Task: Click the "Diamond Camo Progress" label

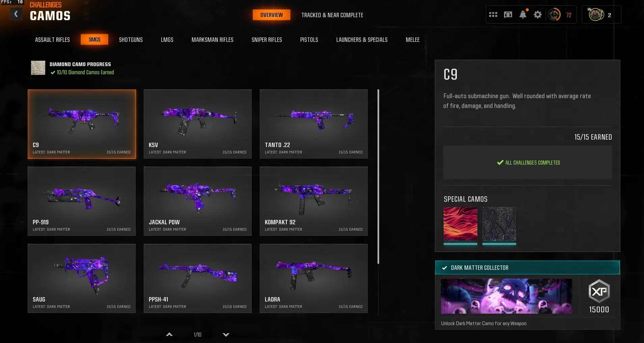Action: (x=80, y=64)
